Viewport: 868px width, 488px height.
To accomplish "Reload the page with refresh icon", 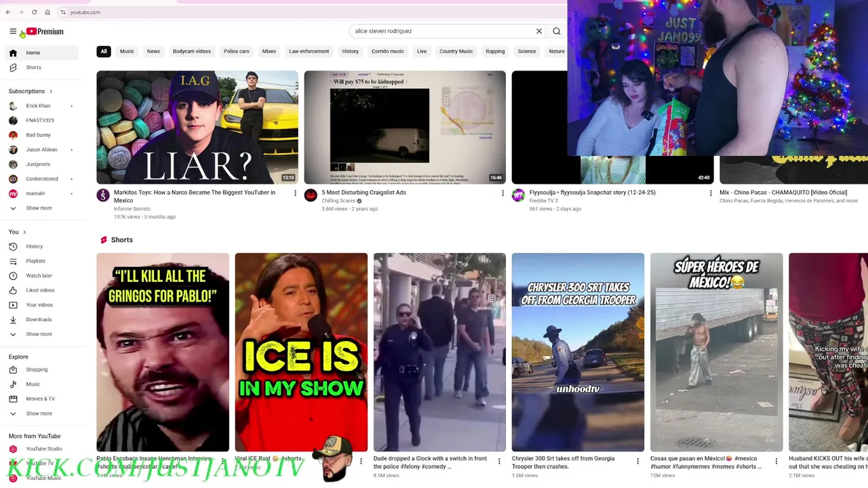I will pyautogui.click(x=34, y=12).
